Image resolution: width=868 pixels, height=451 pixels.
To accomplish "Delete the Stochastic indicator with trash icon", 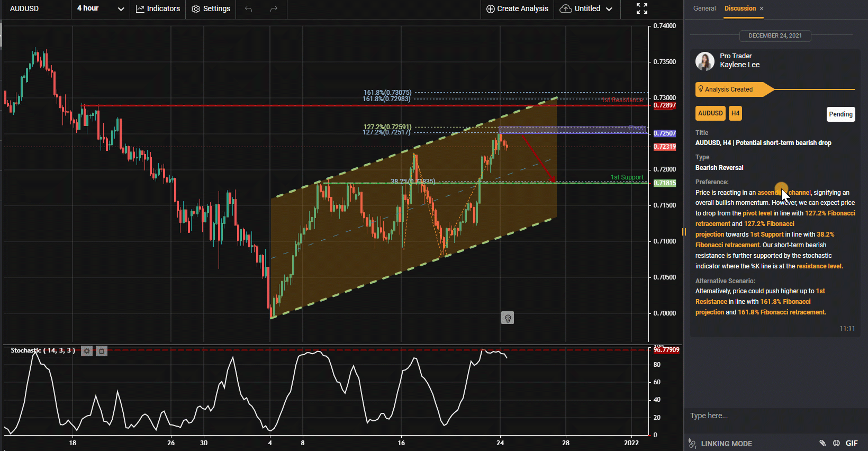I will coord(102,350).
